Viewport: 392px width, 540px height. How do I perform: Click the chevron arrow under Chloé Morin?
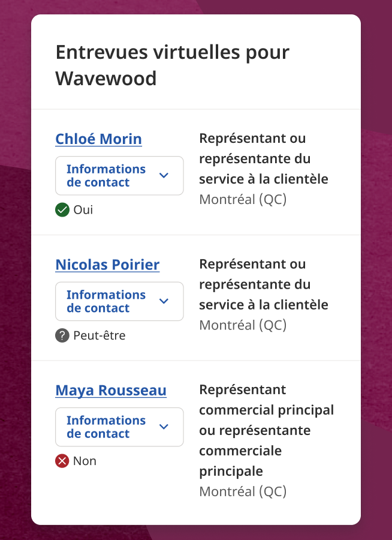click(164, 176)
